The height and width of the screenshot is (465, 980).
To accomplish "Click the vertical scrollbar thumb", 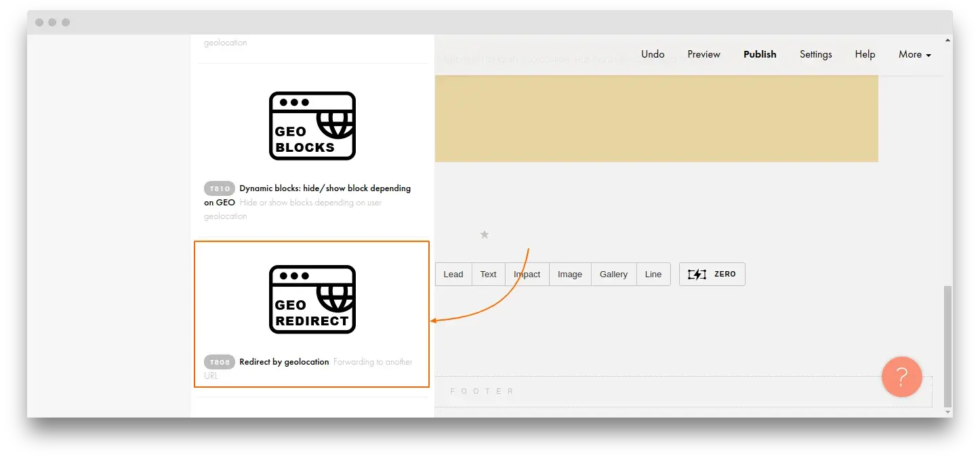I will coord(947,344).
